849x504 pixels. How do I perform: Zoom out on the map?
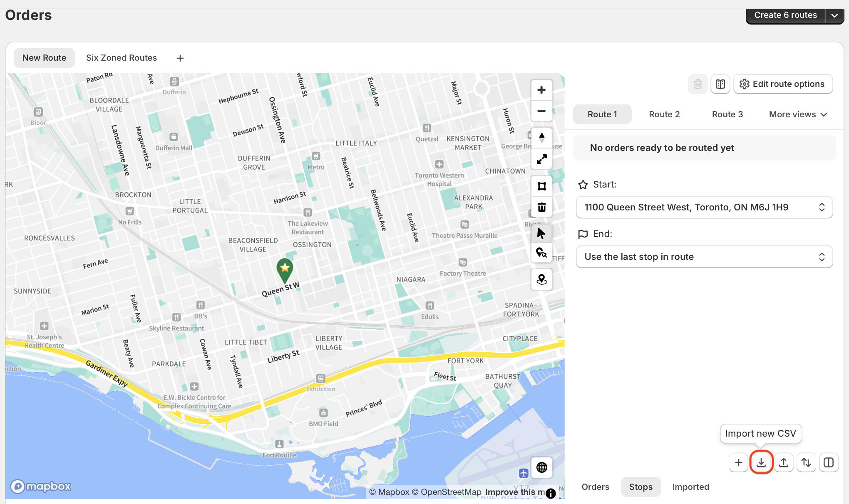pos(541,111)
